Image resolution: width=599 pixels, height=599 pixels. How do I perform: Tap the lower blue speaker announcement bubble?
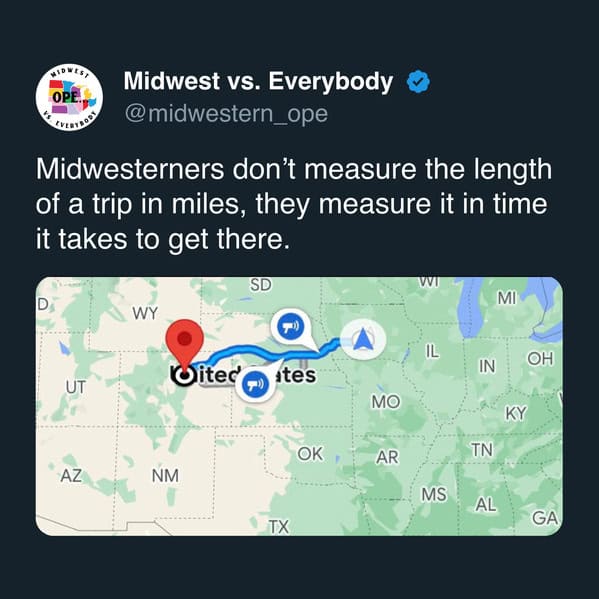click(x=255, y=384)
